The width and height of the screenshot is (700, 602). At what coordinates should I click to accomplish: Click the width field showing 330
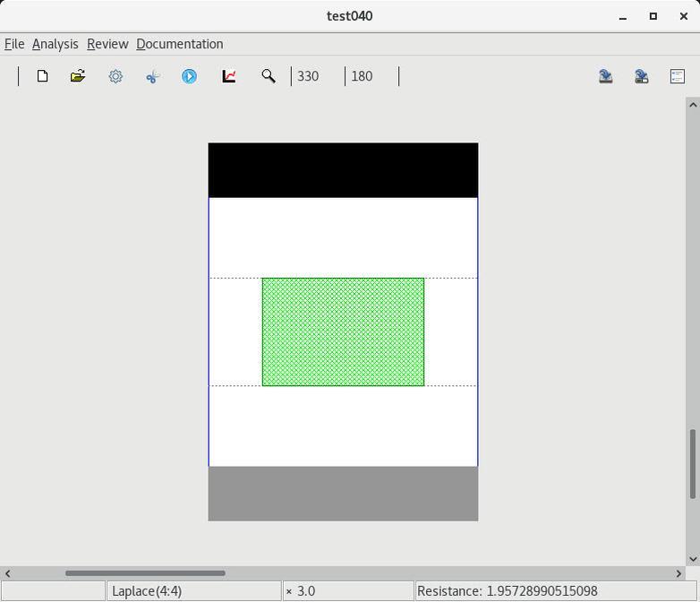(317, 76)
